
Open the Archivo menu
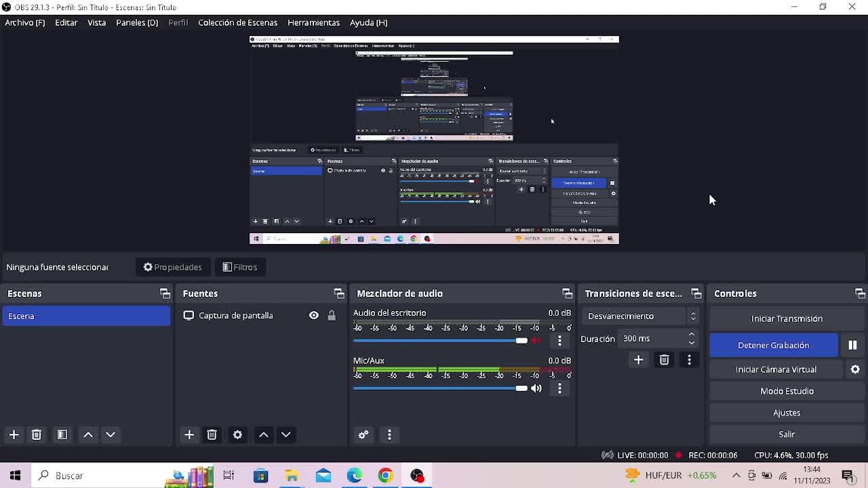pyautogui.click(x=25, y=22)
